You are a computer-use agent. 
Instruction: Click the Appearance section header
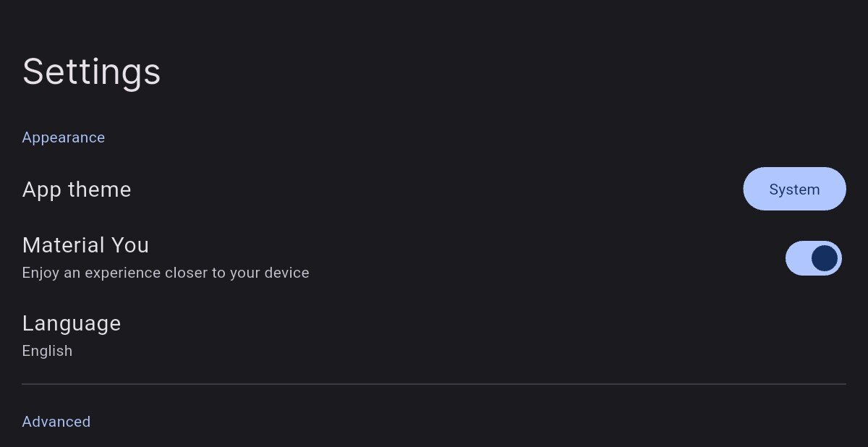(64, 137)
